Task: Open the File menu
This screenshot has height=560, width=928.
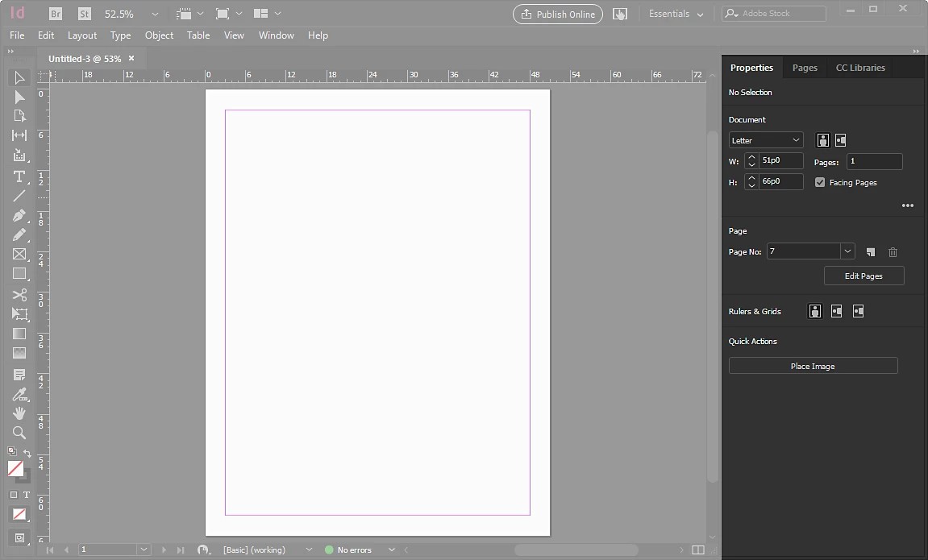Action: pos(17,35)
